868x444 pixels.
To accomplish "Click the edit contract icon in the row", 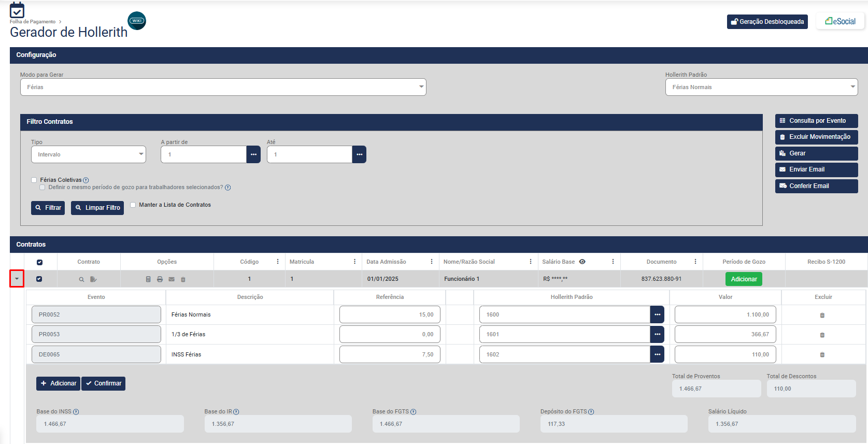I will [x=93, y=279].
